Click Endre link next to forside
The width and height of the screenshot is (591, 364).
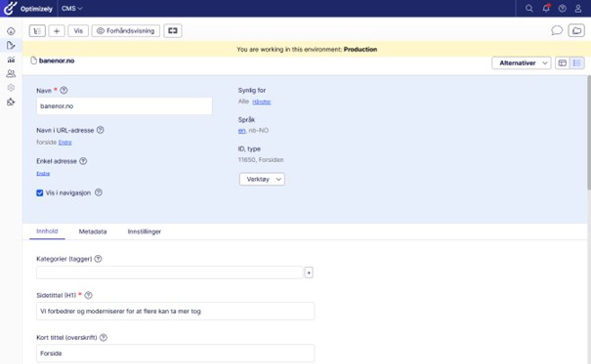pyautogui.click(x=65, y=142)
